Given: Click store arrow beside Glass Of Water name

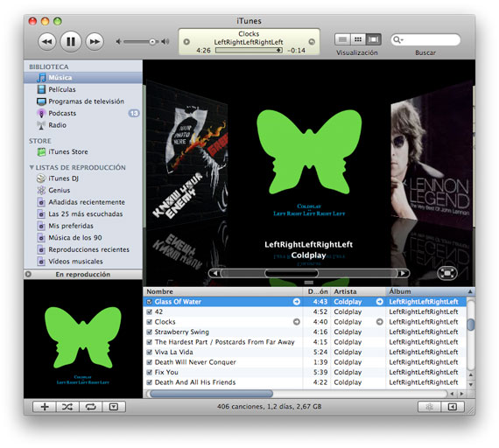Looking at the screenshot, I should pyautogui.click(x=297, y=302).
